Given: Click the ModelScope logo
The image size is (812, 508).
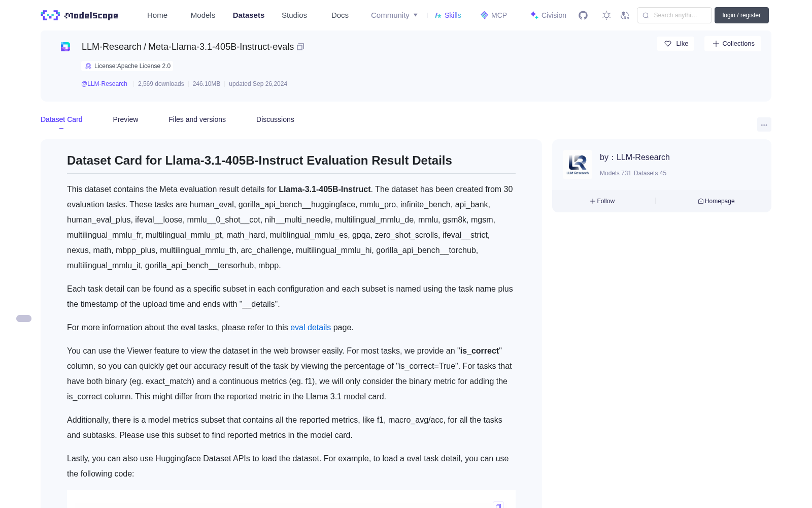Looking at the screenshot, I should point(80,15).
